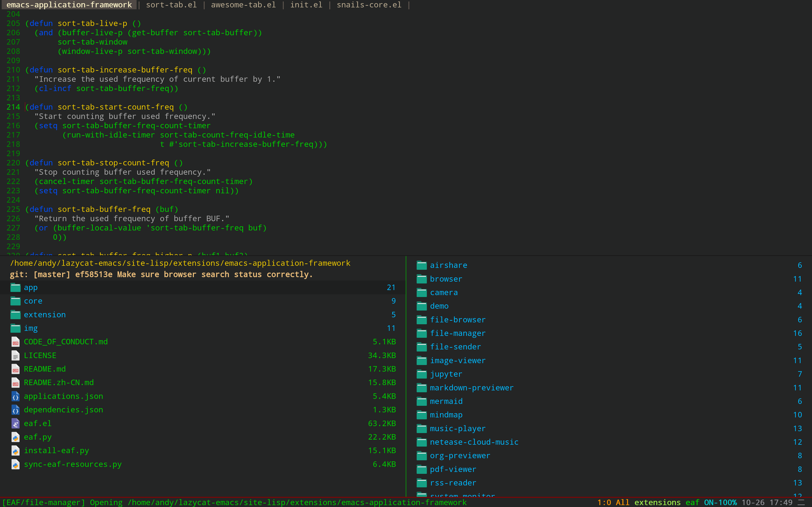The width and height of the screenshot is (812, 507).
Task: Click the hamburger icon at status bar end
Action: [801, 502]
